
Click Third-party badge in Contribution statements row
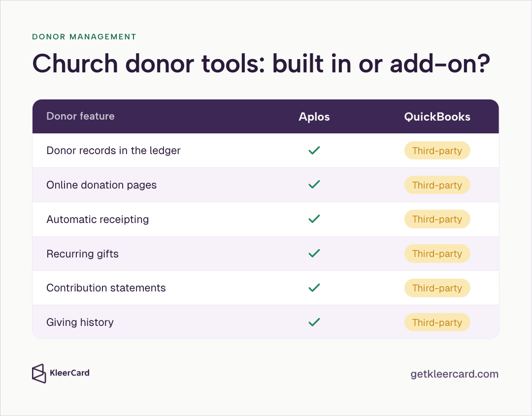pyautogui.click(x=437, y=288)
